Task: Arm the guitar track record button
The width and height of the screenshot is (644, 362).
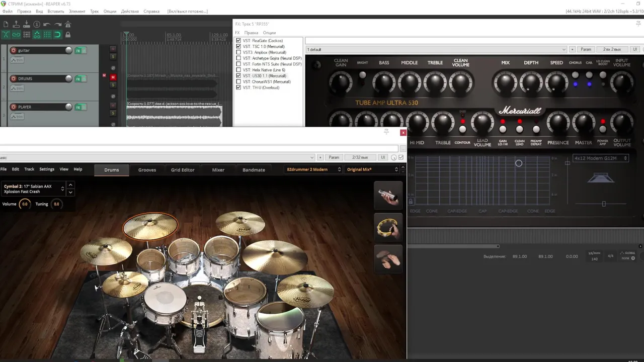Action: click(x=13, y=50)
